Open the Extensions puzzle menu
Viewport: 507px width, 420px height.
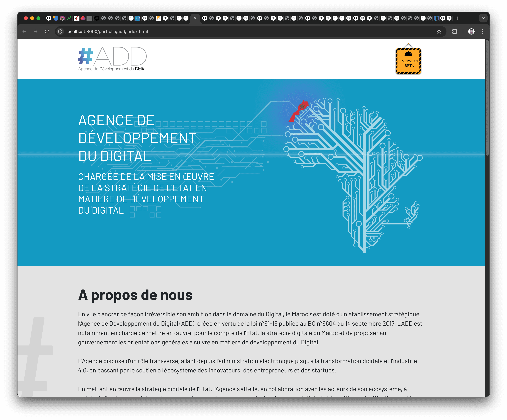tap(455, 32)
